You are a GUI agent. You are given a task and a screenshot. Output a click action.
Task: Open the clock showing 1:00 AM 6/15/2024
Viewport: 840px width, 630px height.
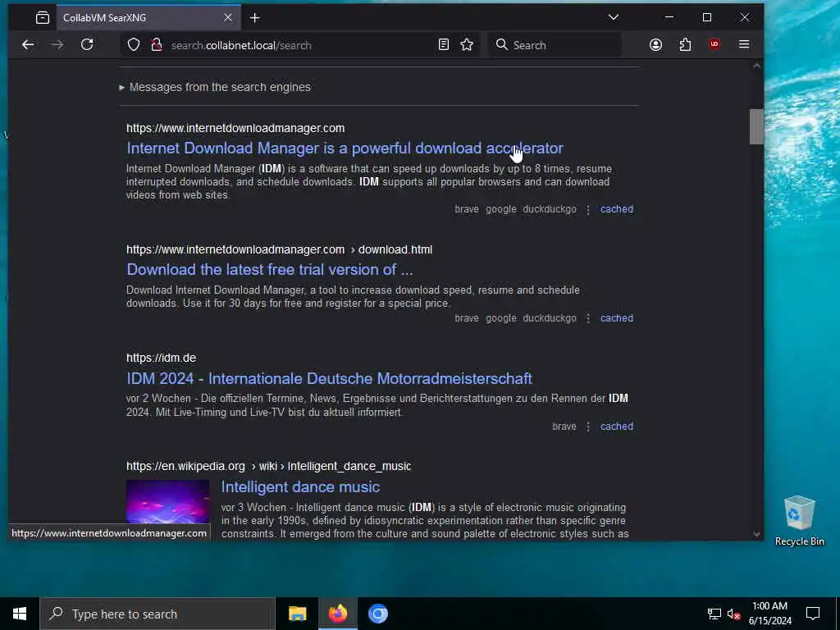pyautogui.click(x=769, y=614)
